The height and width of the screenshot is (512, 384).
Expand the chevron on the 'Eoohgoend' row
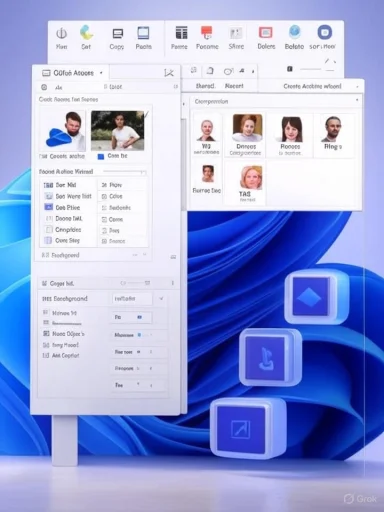pos(144,255)
